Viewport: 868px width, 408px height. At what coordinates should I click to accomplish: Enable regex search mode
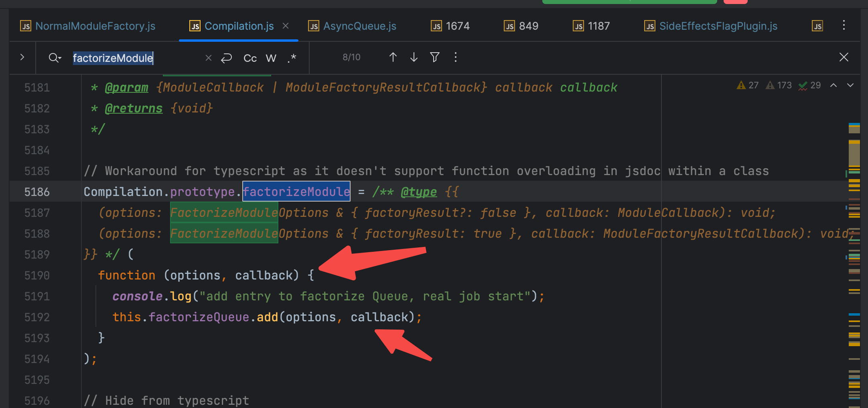click(292, 58)
